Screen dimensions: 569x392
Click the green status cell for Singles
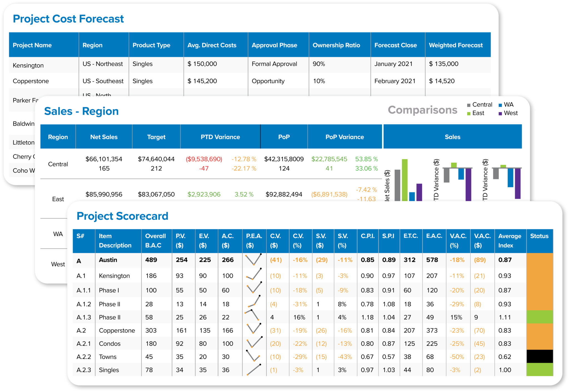point(540,370)
